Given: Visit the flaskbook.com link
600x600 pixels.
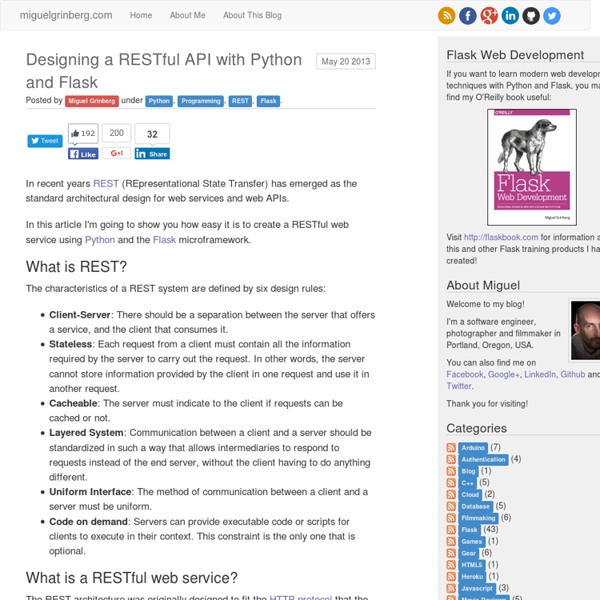Looking at the screenshot, I should 501,237.
